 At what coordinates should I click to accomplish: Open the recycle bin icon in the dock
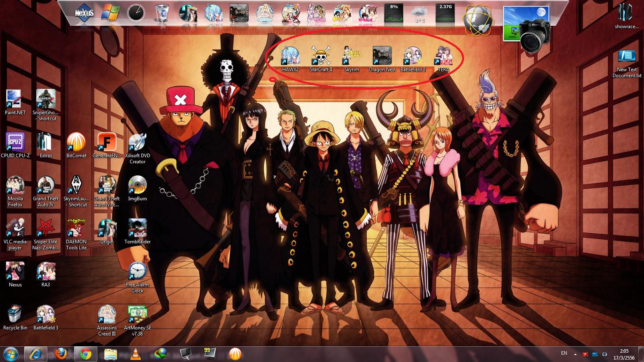point(161,13)
